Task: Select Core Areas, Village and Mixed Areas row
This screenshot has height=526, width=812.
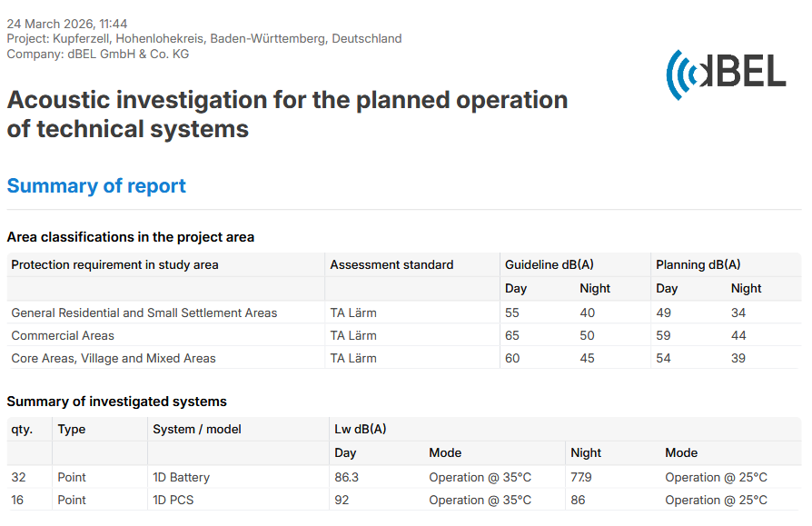Action: 114,358
